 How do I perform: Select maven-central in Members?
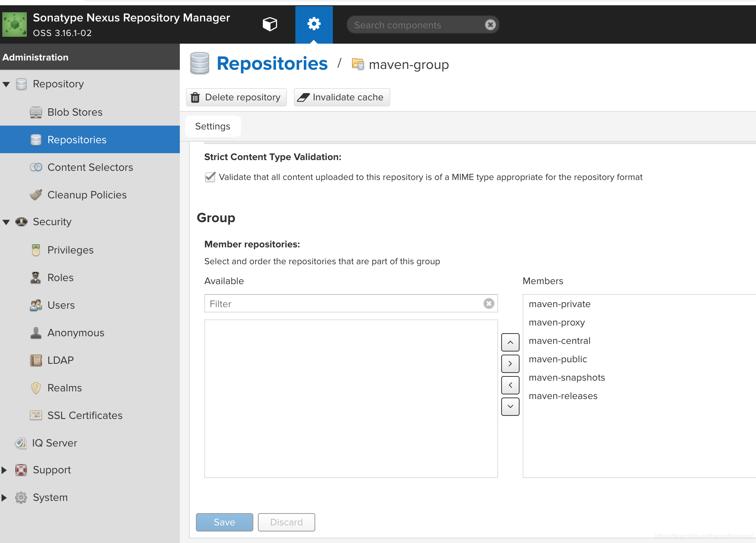pos(639,341)
